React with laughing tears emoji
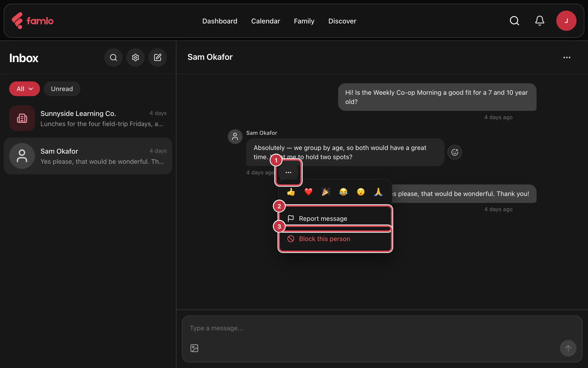Image resolution: width=588 pixels, height=368 pixels. (x=343, y=192)
